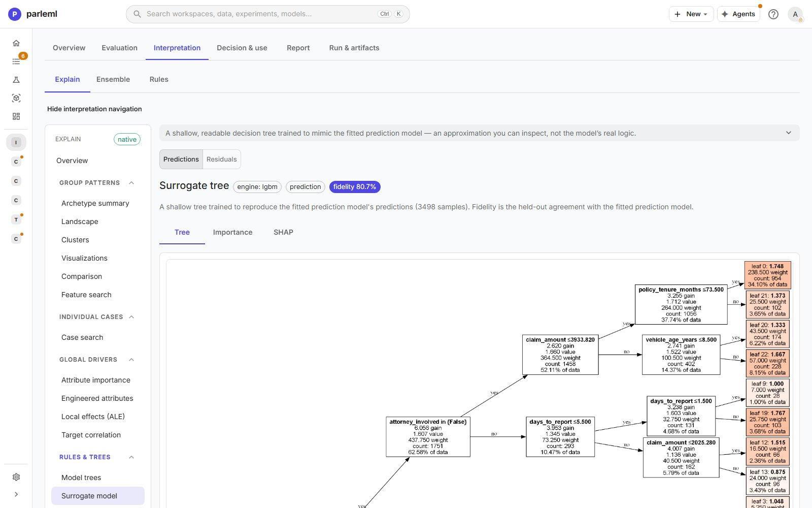This screenshot has width=812, height=508.
Task: Click the parleml logo icon
Action: pyautogui.click(x=15, y=14)
